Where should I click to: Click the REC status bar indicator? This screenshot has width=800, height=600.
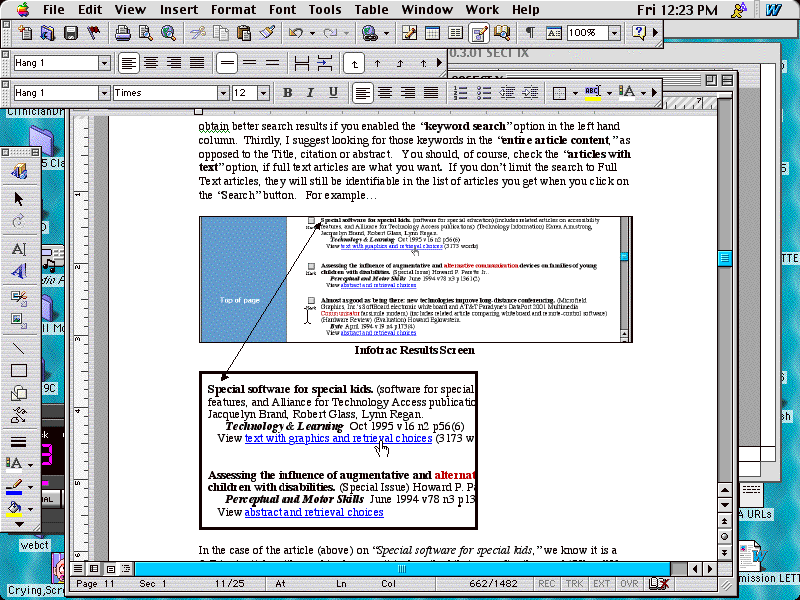(546, 584)
